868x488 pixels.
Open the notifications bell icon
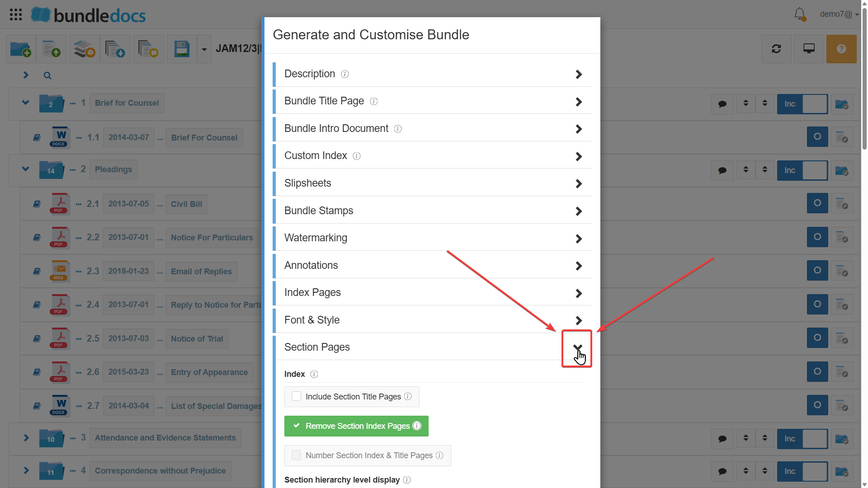[x=799, y=14]
